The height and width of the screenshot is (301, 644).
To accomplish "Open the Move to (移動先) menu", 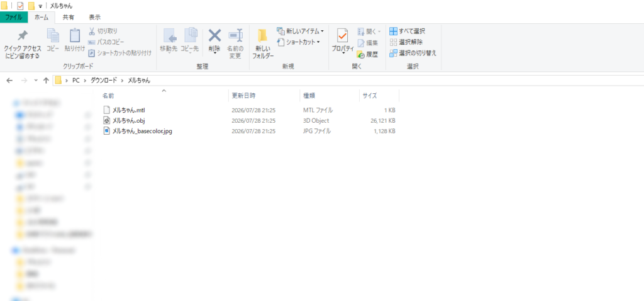I will coord(169,41).
